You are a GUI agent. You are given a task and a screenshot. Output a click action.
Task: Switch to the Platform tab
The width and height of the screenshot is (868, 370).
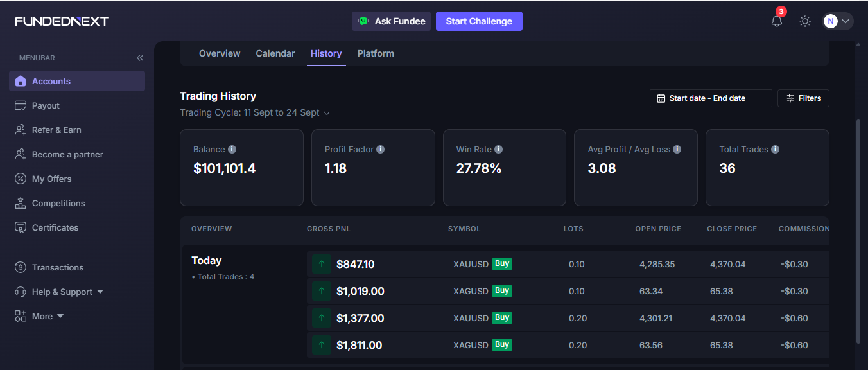point(376,53)
